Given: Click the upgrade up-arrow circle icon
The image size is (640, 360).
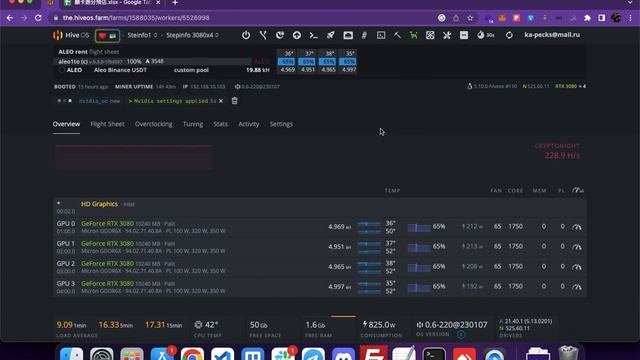Looking at the screenshot, I should tap(297, 35).
